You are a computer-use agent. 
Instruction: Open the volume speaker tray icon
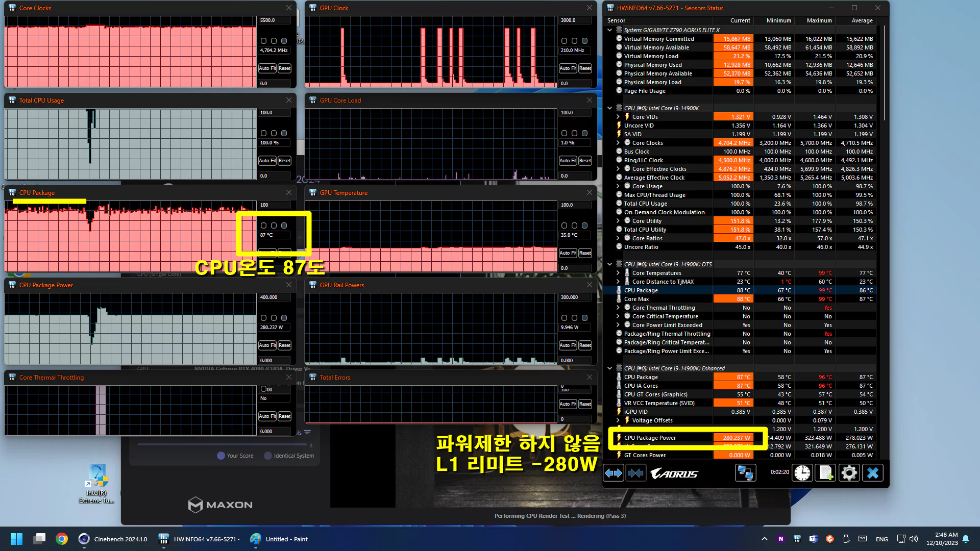pos(914,539)
